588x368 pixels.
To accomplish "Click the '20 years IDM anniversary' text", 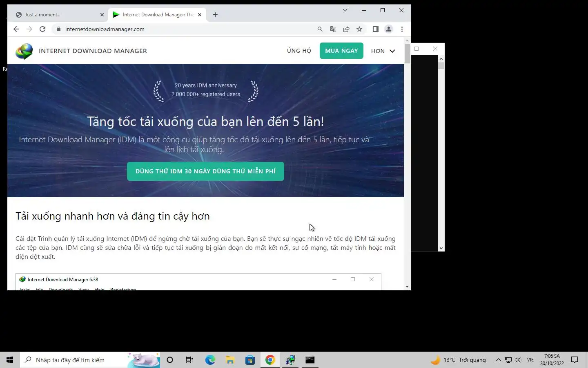I will pos(206,85).
